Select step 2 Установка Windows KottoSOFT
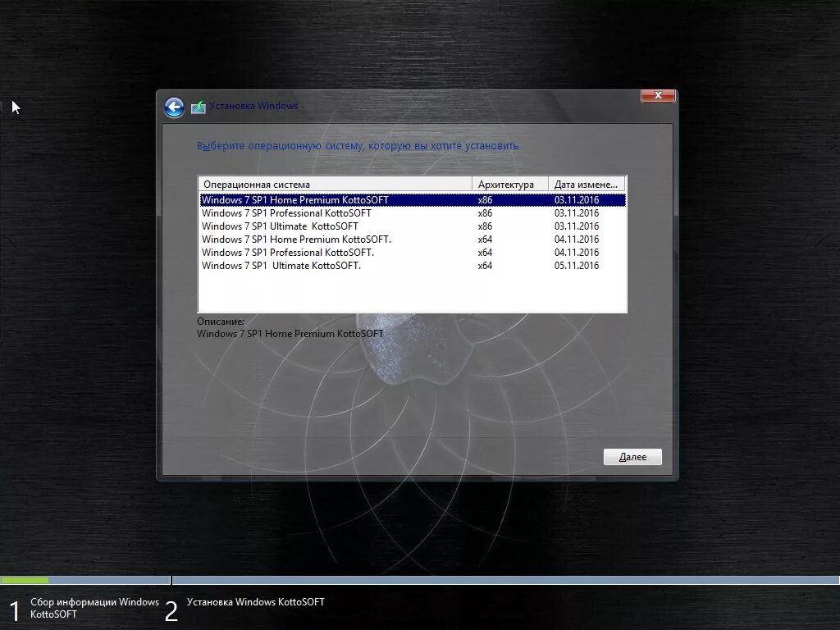The image size is (840, 630). [x=256, y=601]
